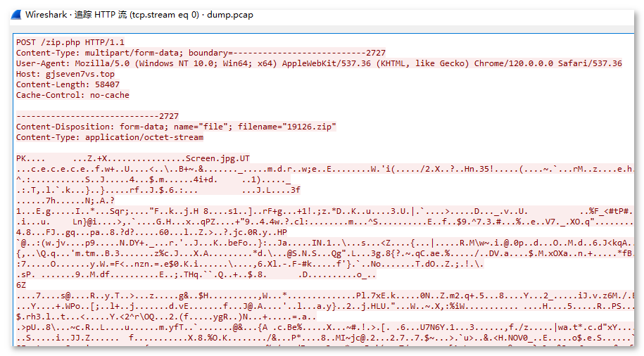Click the dashed boundary line ending in 2727

(x=97, y=116)
